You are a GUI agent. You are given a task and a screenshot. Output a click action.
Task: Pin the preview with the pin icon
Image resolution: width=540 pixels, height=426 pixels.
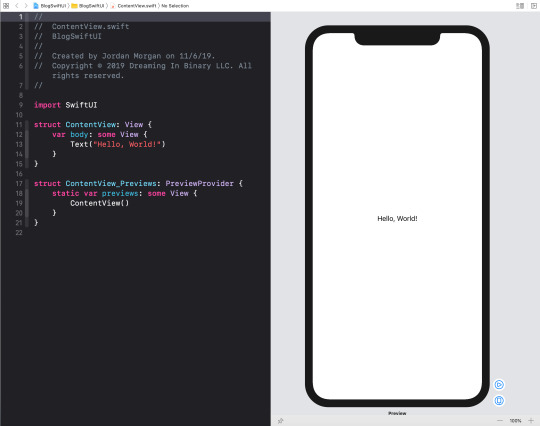point(281,420)
